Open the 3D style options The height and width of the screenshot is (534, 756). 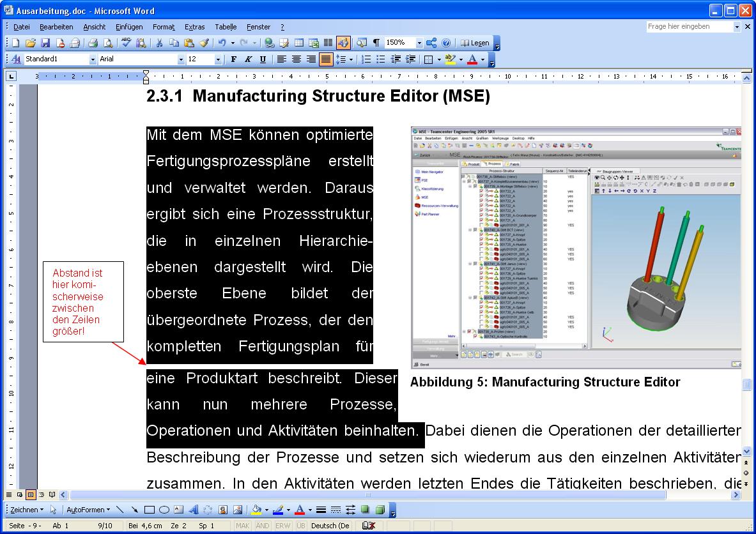click(380, 510)
